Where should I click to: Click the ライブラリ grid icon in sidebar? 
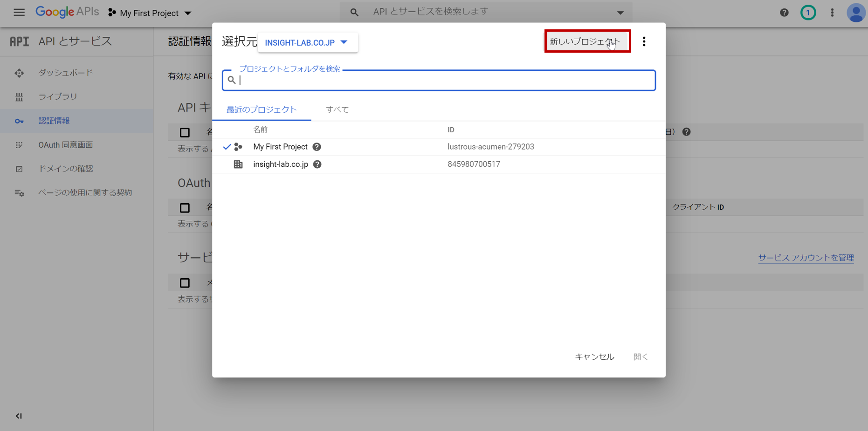click(19, 97)
